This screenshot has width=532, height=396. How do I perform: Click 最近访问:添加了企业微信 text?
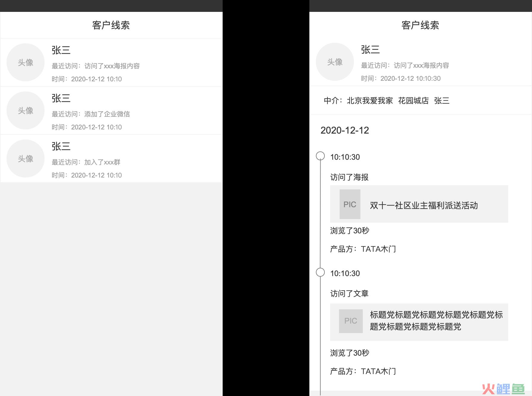[91, 114]
